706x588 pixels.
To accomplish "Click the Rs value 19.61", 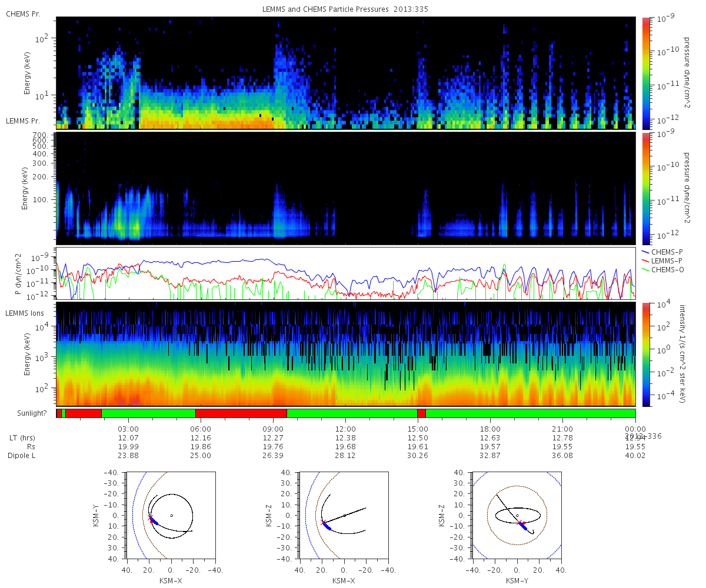I will click(418, 447).
